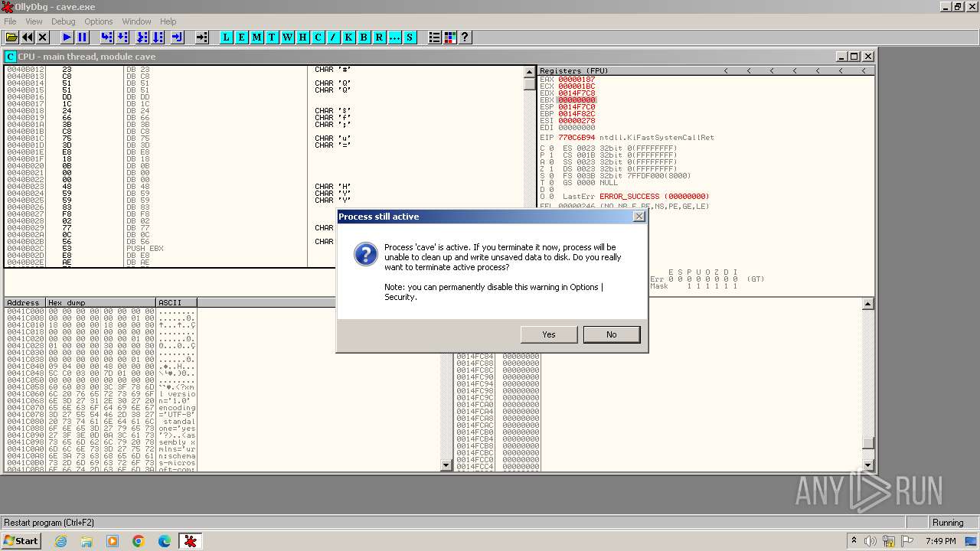Show Windows list with W button
Image resolution: width=980 pixels, height=551 pixels.
pos(287,37)
